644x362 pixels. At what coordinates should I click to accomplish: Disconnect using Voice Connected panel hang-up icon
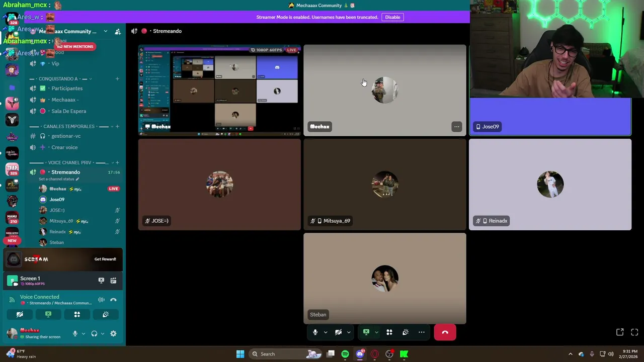pos(113,300)
